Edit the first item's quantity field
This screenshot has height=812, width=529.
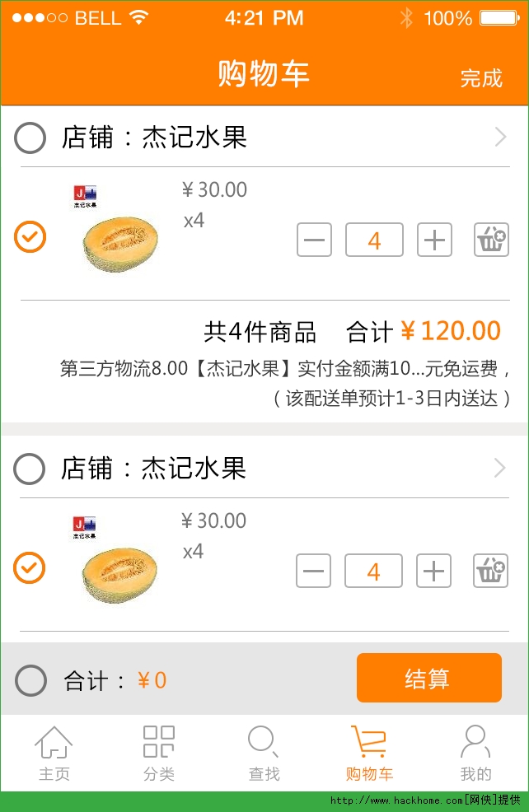(x=374, y=240)
